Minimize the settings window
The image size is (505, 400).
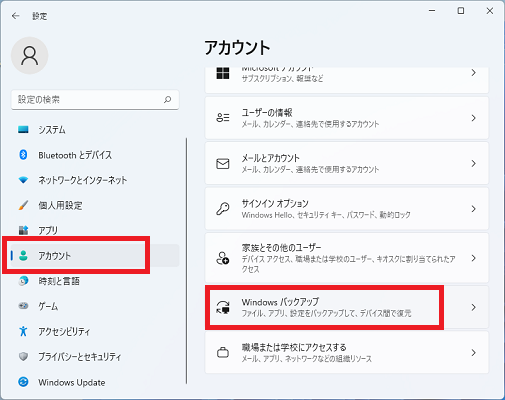pos(432,11)
